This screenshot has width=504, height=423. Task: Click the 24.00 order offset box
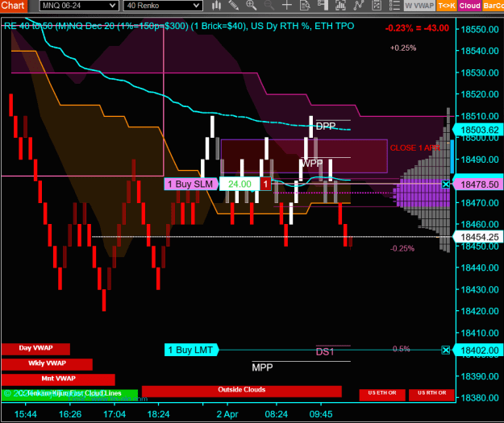click(240, 184)
